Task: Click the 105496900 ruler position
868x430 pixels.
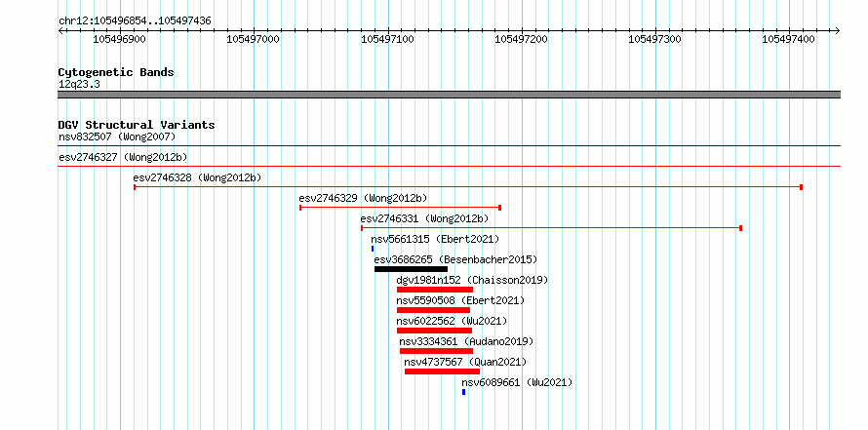Action: 120,39
